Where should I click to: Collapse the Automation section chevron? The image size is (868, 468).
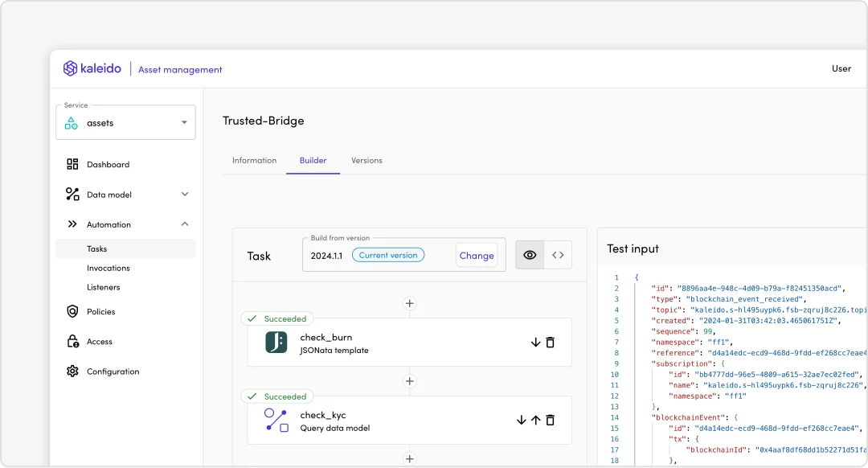pos(185,224)
